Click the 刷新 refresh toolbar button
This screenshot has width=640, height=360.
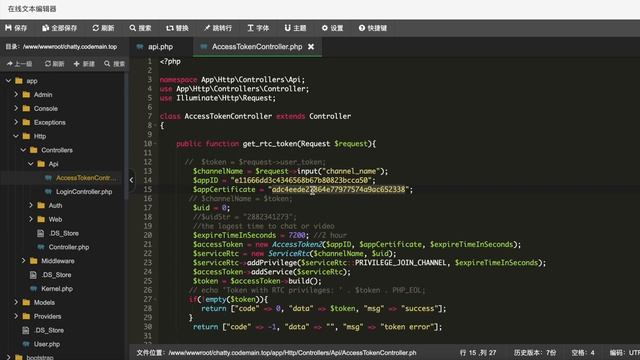click(x=103, y=28)
